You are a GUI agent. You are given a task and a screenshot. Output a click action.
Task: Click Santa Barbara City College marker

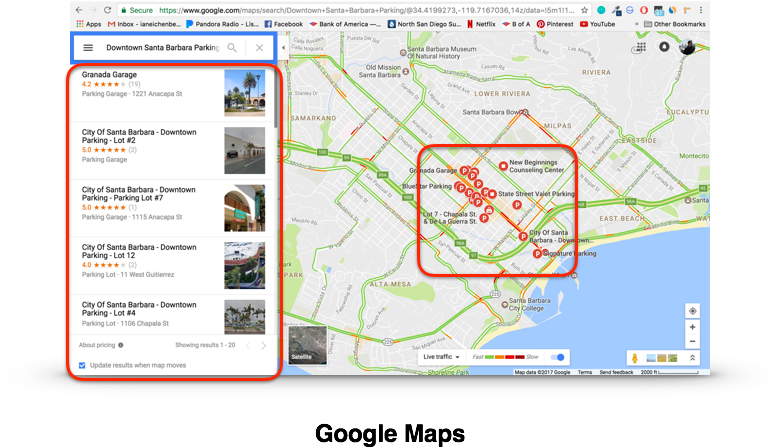pos(504,304)
